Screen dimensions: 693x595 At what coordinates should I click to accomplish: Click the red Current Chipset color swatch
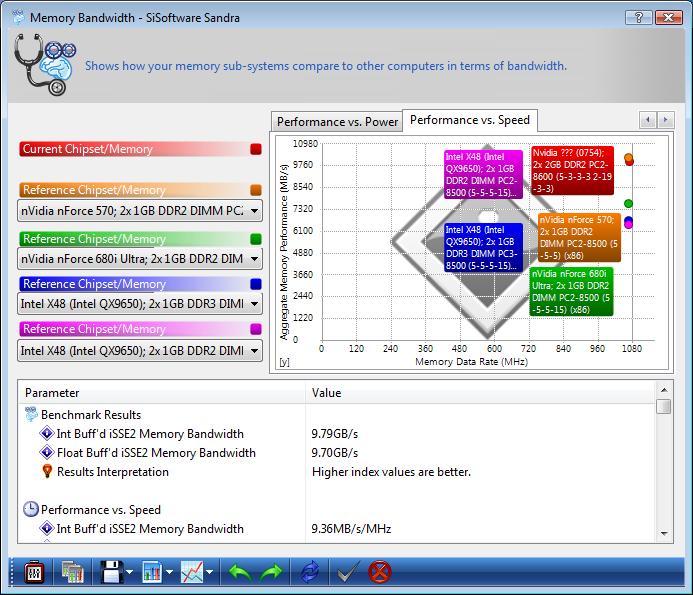256,149
